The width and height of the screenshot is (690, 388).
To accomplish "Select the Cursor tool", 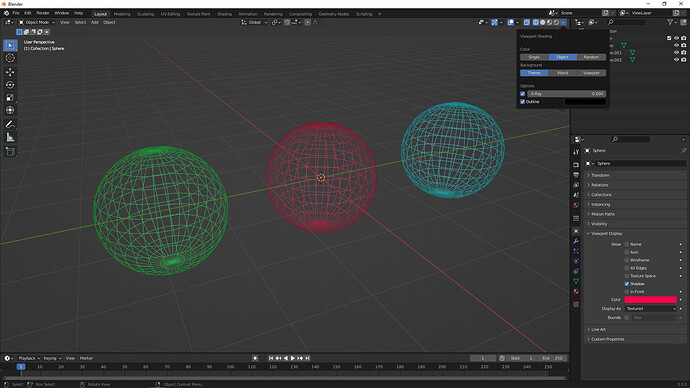I will click(10, 58).
